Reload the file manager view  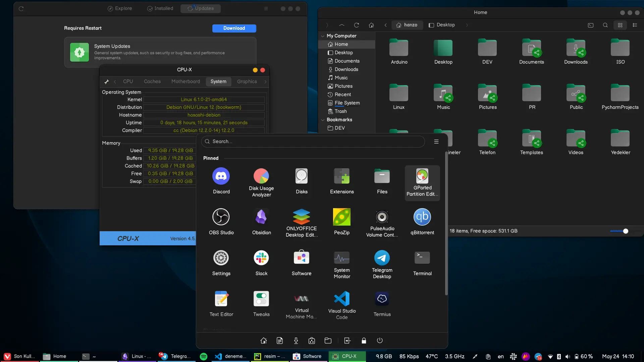357,25
